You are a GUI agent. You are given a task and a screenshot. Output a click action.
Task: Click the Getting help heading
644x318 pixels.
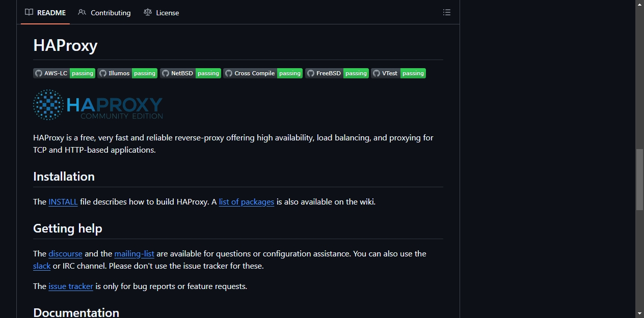click(68, 228)
